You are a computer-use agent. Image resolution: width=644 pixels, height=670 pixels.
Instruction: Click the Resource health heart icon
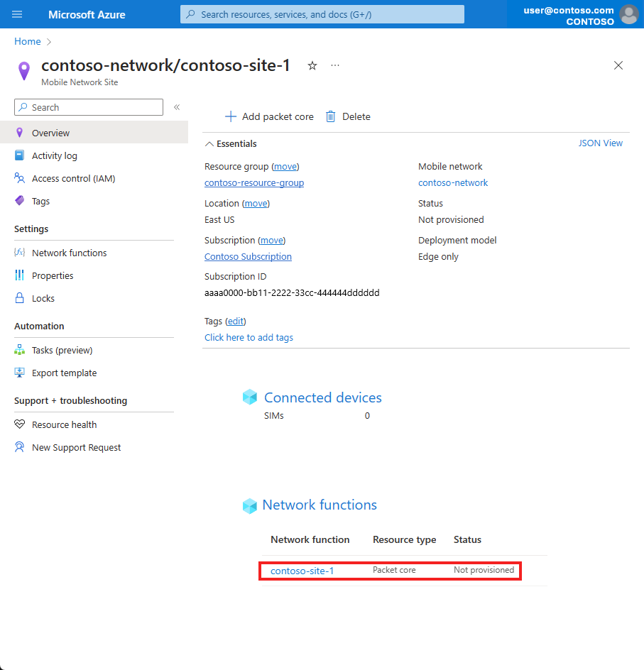[x=20, y=424]
